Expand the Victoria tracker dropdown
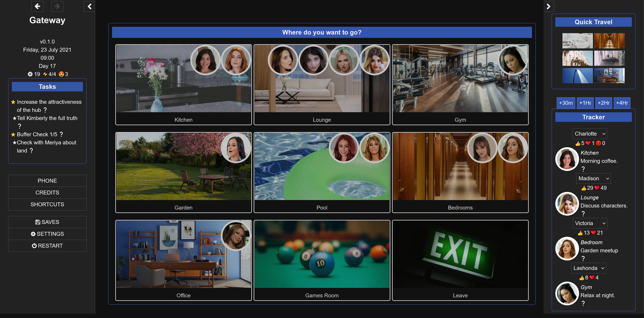The image size is (644, 318). [590, 223]
